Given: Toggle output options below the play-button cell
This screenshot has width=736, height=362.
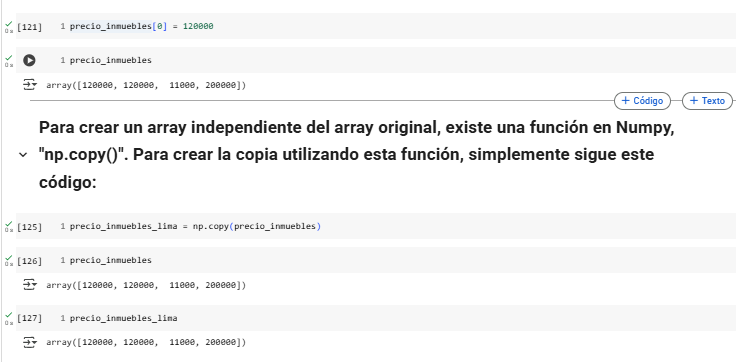Looking at the screenshot, I should (x=30, y=85).
